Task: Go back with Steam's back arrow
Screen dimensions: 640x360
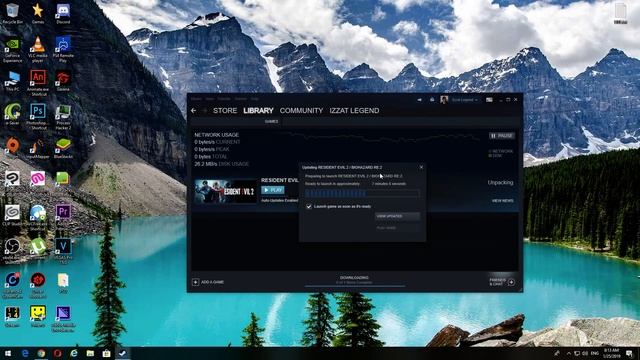Action: [193, 111]
